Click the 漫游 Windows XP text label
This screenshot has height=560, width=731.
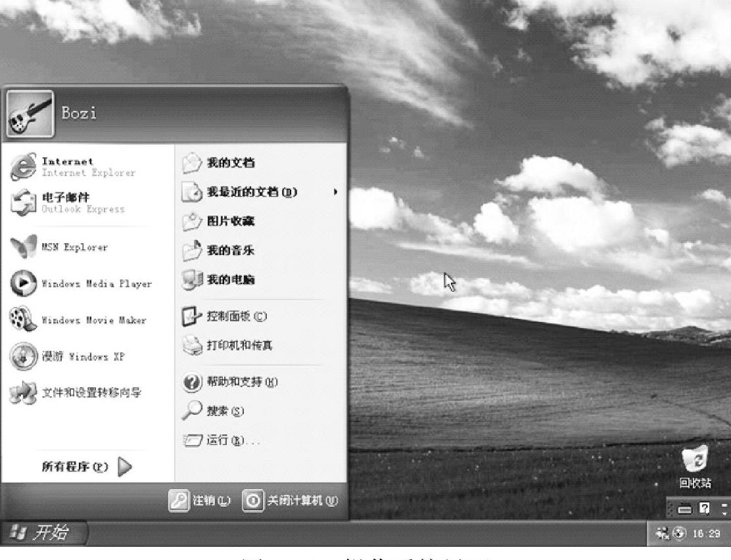[83, 357]
